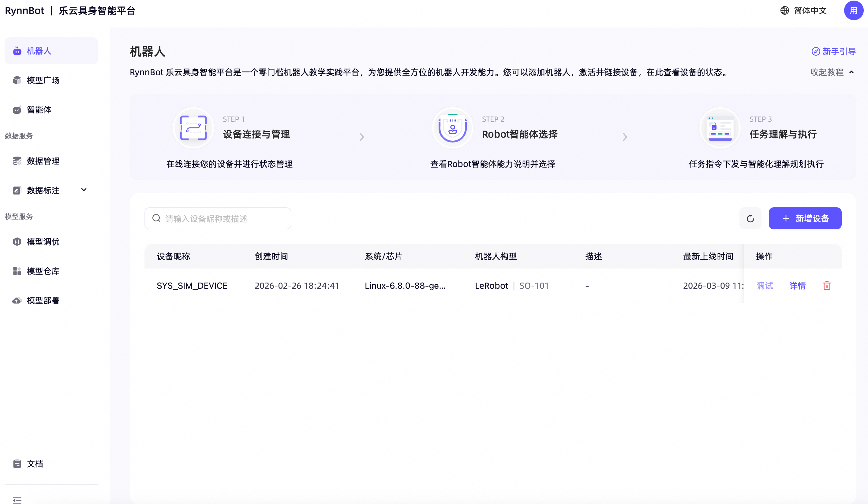The height and width of the screenshot is (504, 868).
Task: Click the 模型仓库 grid icon
Action: point(17,271)
